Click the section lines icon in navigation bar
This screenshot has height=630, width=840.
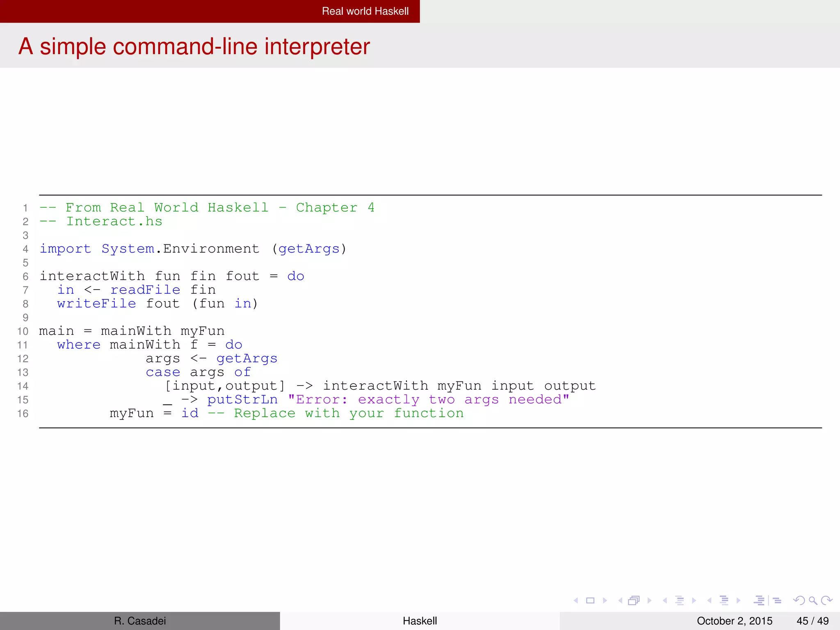point(724,600)
